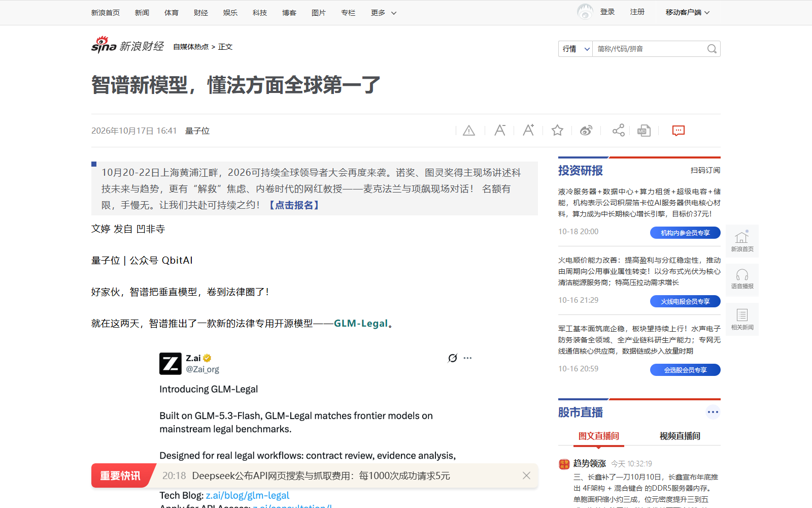This screenshot has width=812, height=508.
Task: Expand the 更多 navigation dropdown
Action: (x=383, y=13)
